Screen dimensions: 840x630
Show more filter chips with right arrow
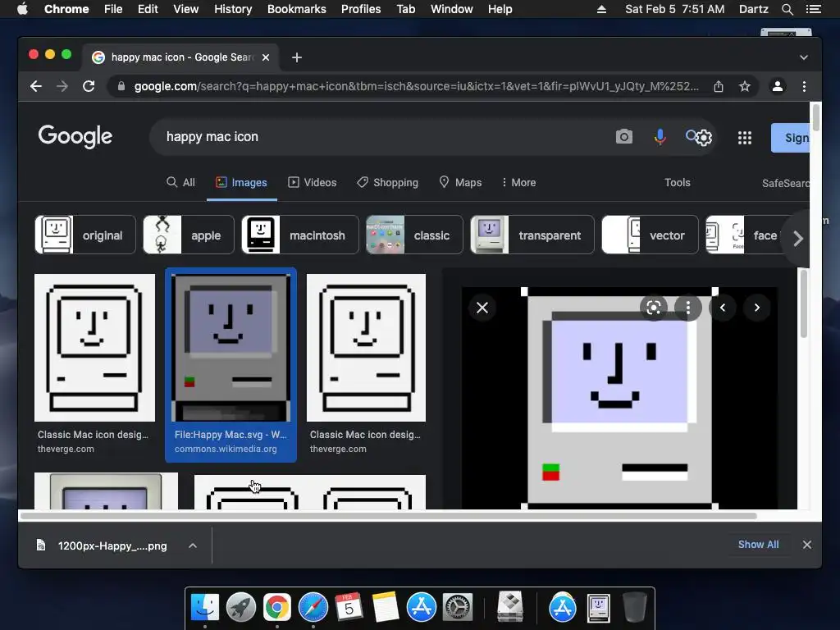click(x=798, y=239)
